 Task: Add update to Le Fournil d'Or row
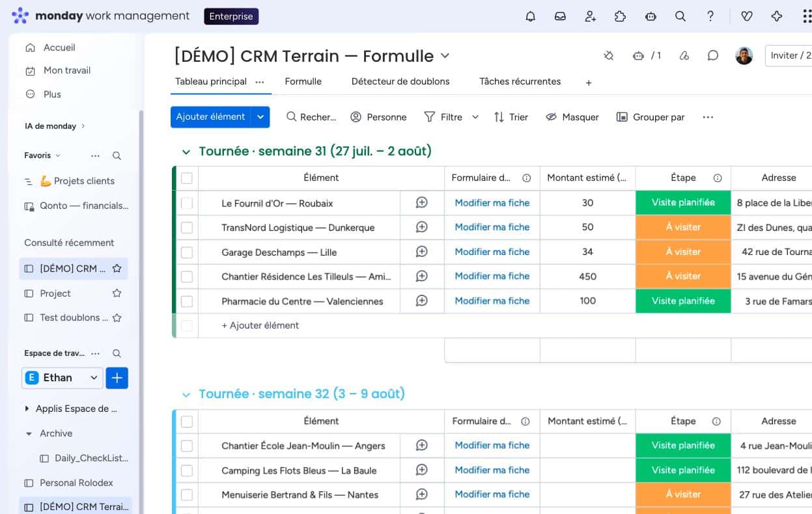tap(422, 203)
